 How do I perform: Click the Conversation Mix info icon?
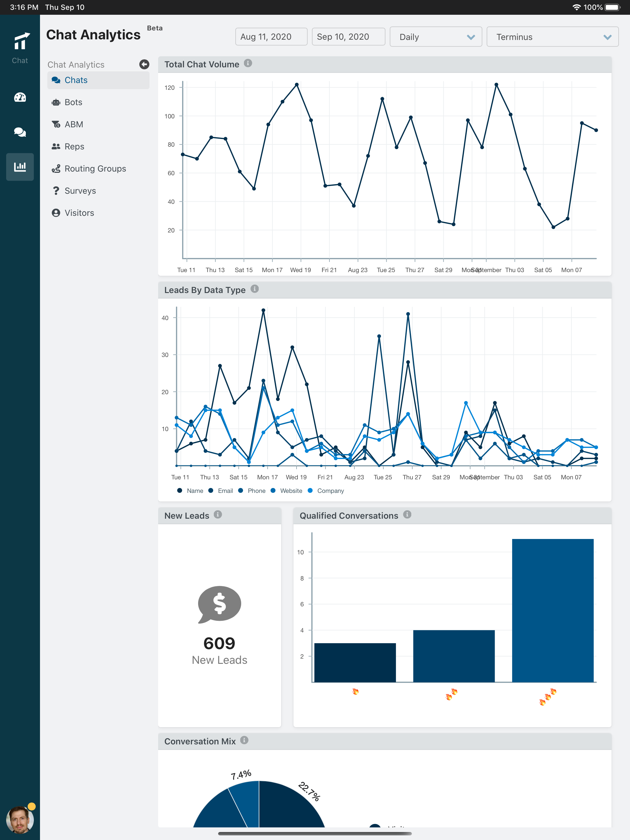(244, 740)
